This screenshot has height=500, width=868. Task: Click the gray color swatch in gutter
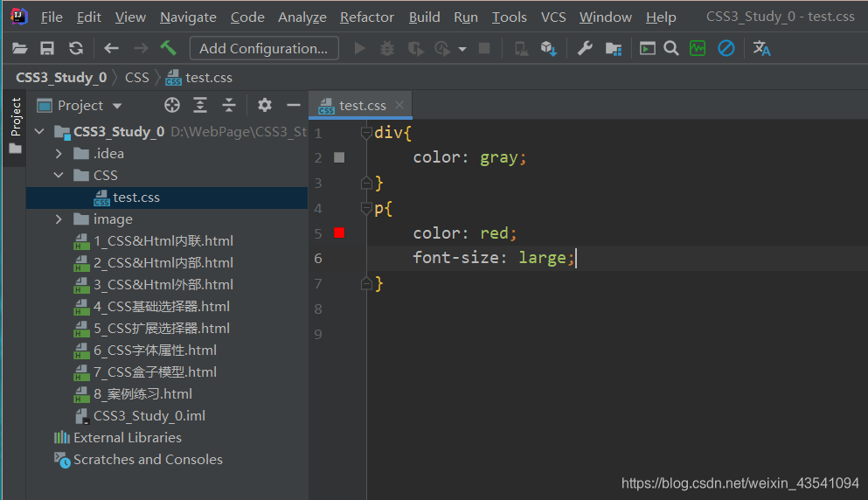coord(339,158)
